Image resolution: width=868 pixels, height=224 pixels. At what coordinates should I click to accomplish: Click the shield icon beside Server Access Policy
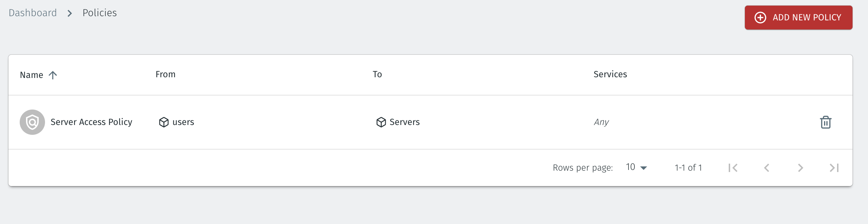coord(32,122)
